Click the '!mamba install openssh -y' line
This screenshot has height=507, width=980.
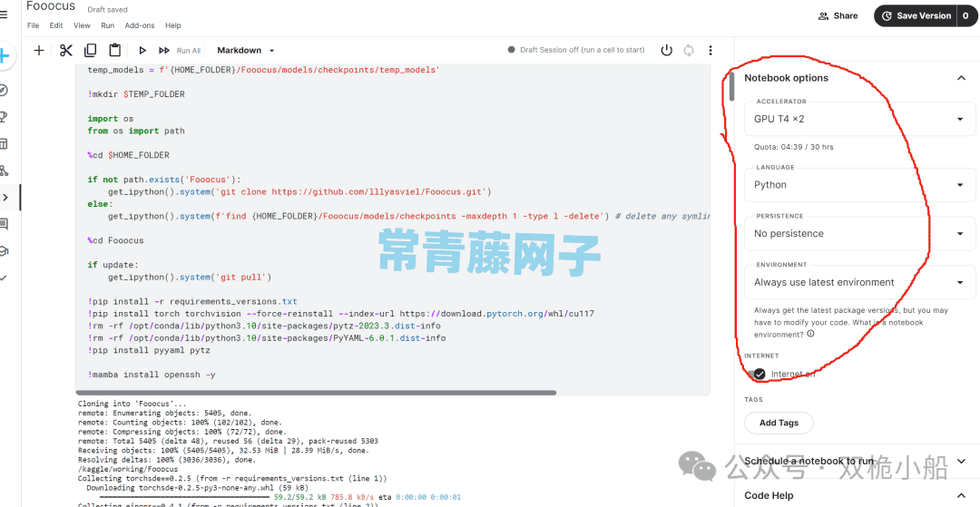[x=152, y=375]
